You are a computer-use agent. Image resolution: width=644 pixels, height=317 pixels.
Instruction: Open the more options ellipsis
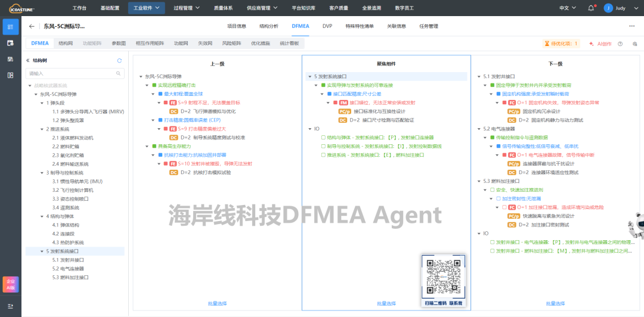pyautogui.click(x=632, y=26)
